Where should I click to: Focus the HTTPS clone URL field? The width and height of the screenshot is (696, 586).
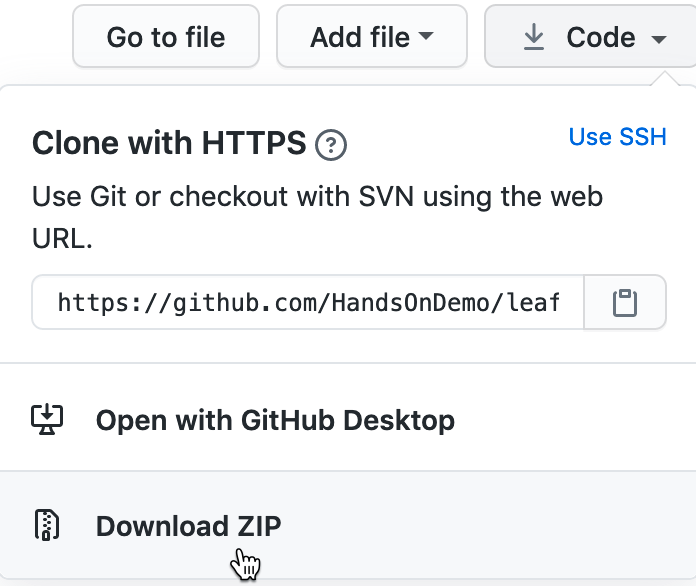tap(308, 302)
